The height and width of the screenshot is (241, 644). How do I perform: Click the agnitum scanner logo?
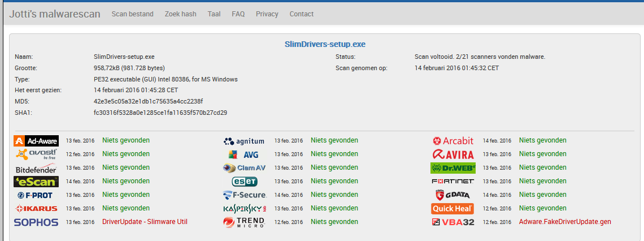(244, 141)
